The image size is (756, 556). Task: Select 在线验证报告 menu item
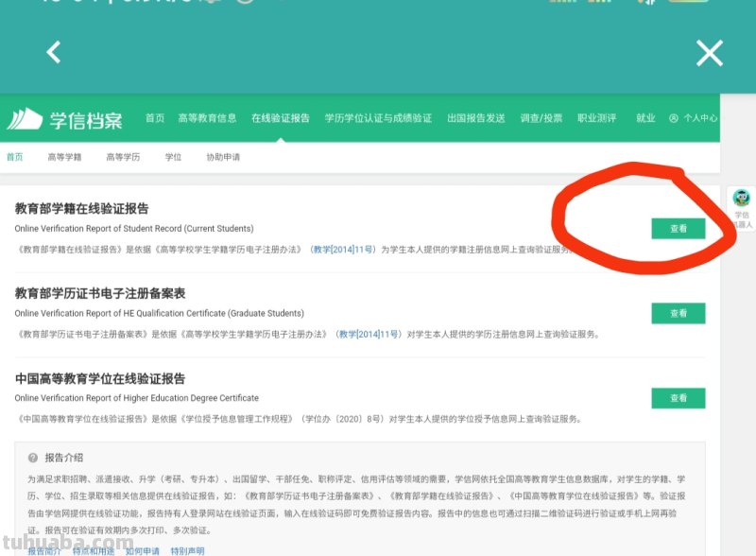point(281,118)
